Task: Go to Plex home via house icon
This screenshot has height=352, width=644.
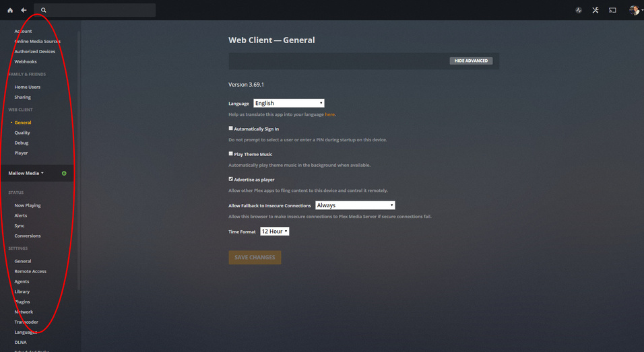Action: tap(10, 10)
